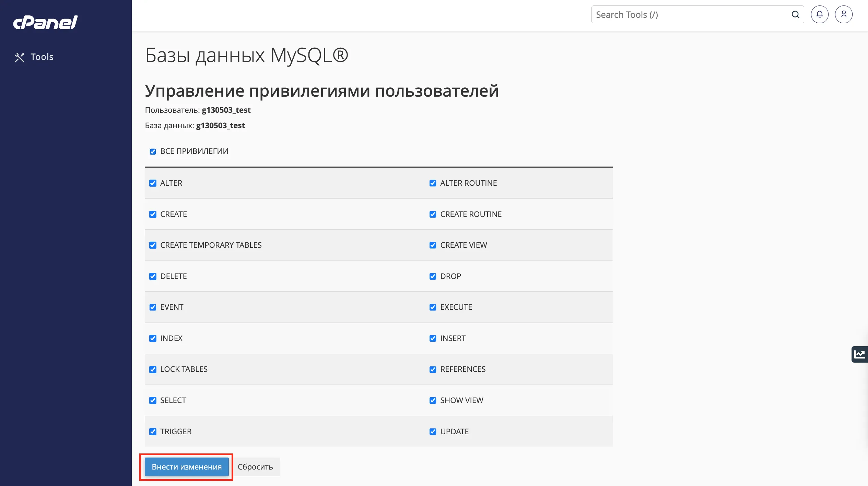Toggle the INDEX checkbox
This screenshot has width=868, height=486.
153,338
